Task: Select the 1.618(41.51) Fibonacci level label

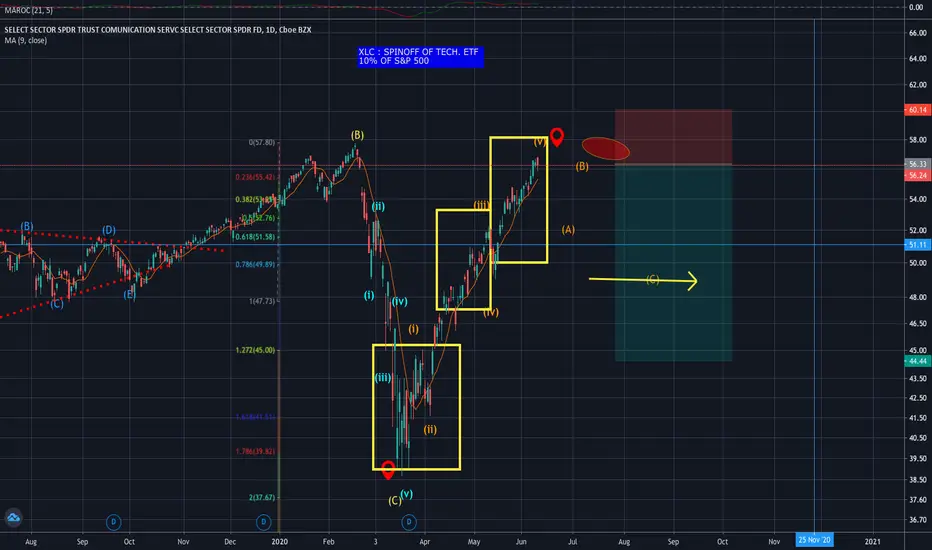Action: coord(256,417)
